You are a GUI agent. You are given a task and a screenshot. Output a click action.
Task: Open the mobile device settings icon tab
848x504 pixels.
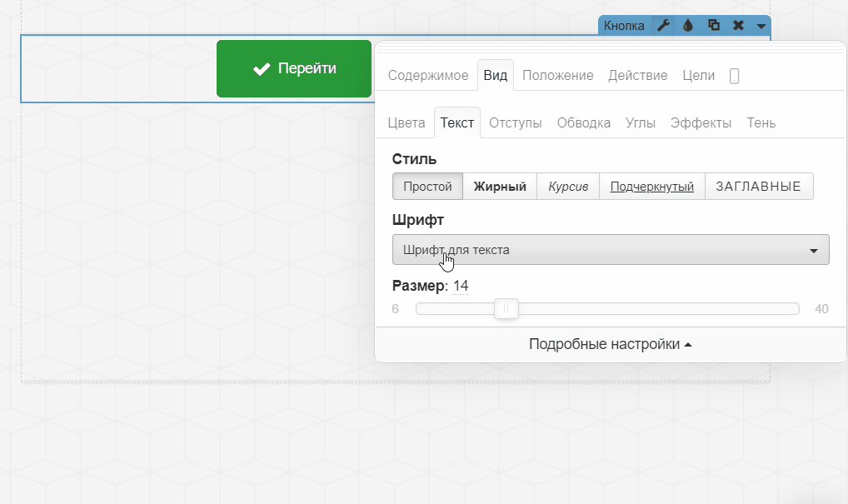click(x=734, y=76)
